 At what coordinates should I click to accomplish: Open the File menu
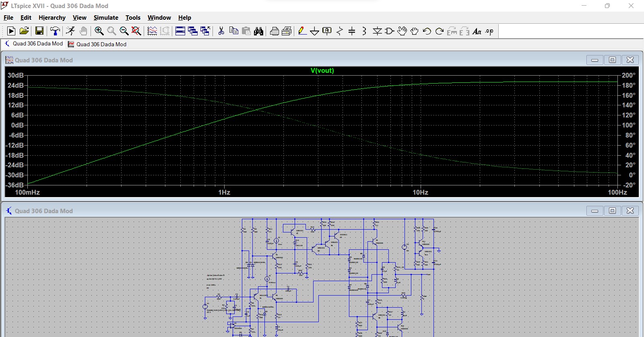click(8, 18)
